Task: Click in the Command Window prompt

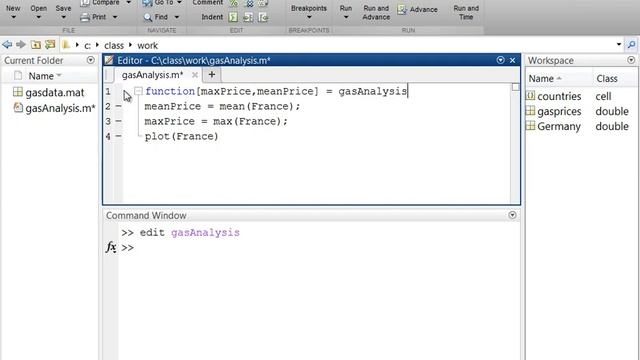Action: (318, 248)
